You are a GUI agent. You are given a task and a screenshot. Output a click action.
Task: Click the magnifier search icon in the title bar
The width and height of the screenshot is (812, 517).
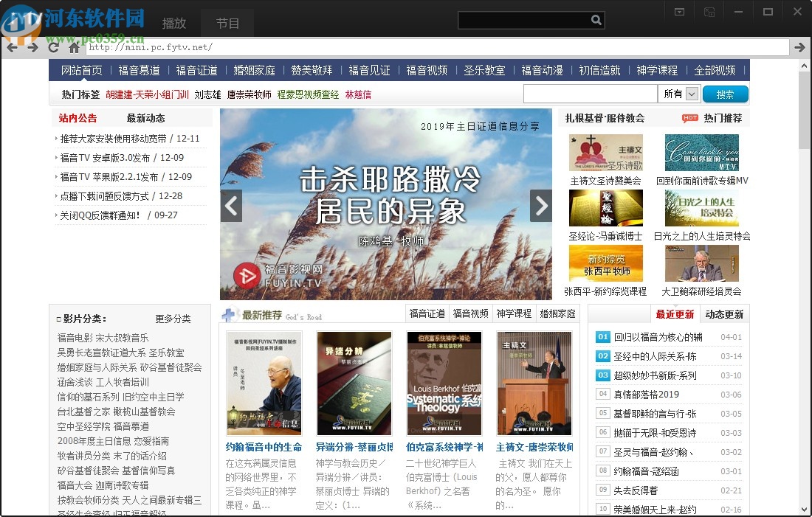click(x=596, y=20)
